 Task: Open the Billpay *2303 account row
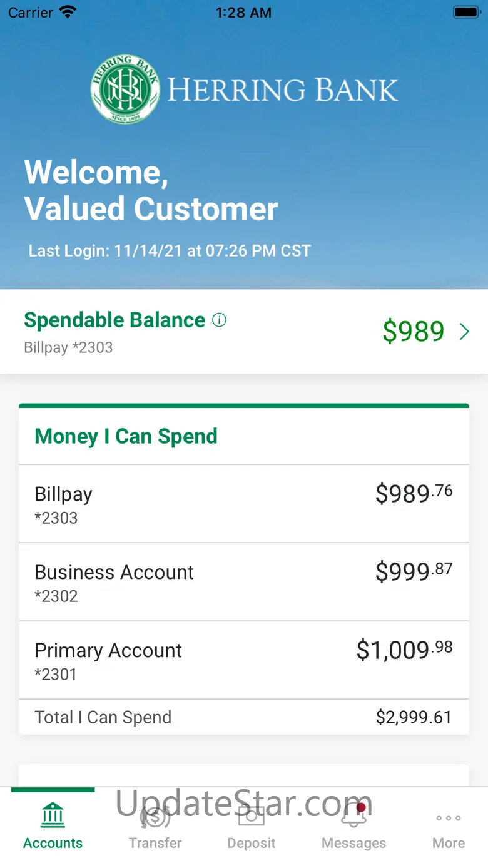tap(244, 504)
